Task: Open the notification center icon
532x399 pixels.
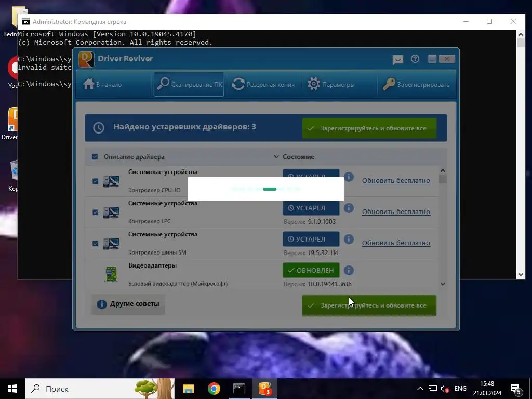Action: (x=516, y=389)
